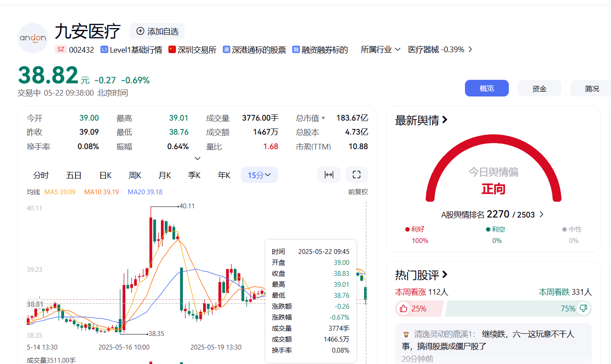Click the thumbs-down 看跌 icon

tap(583, 309)
